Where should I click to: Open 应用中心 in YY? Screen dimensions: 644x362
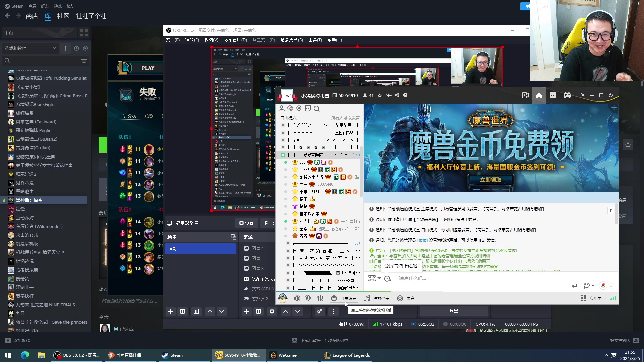tap(593, 298)
